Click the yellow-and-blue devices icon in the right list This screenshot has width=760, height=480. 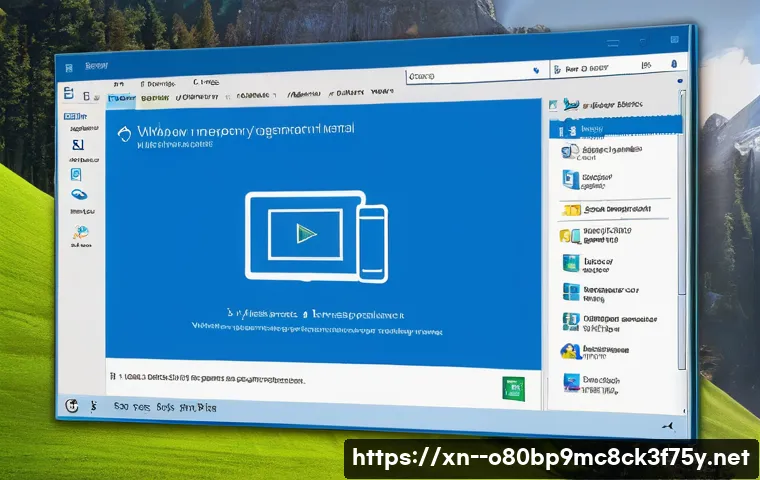[570, 236]
